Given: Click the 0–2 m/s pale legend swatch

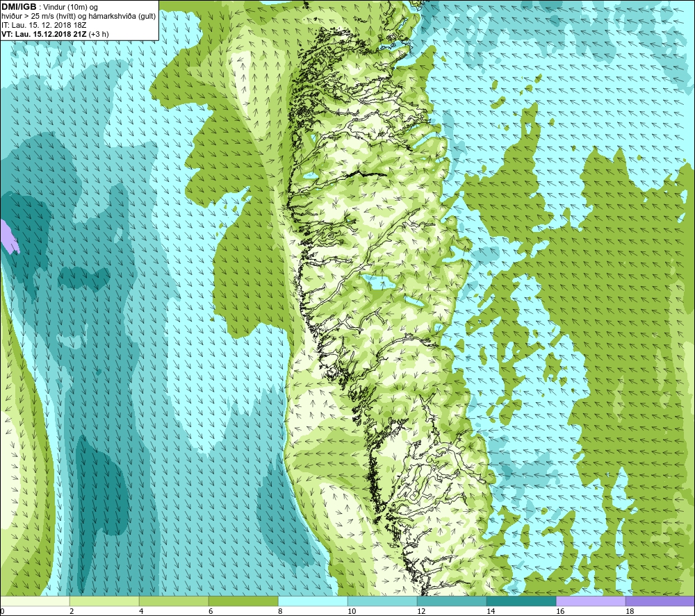Looking at the screenshot, I should 35,601.
